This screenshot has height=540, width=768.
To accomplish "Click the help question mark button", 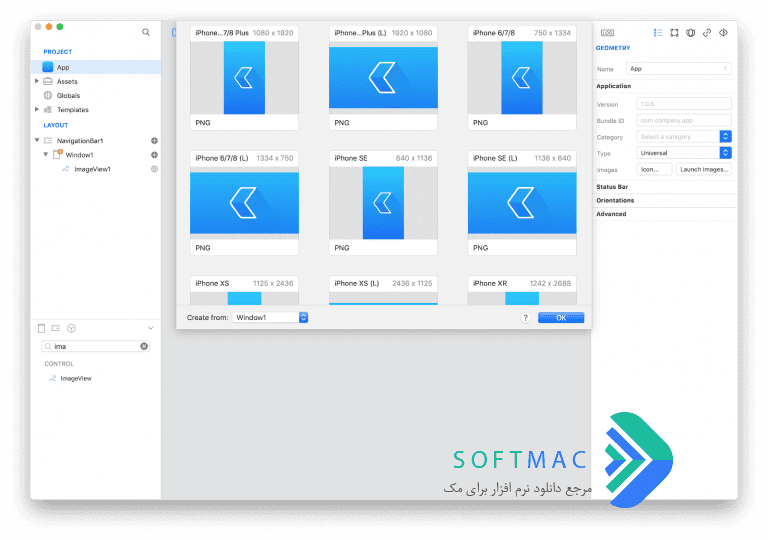I will (x=525, y=318).
